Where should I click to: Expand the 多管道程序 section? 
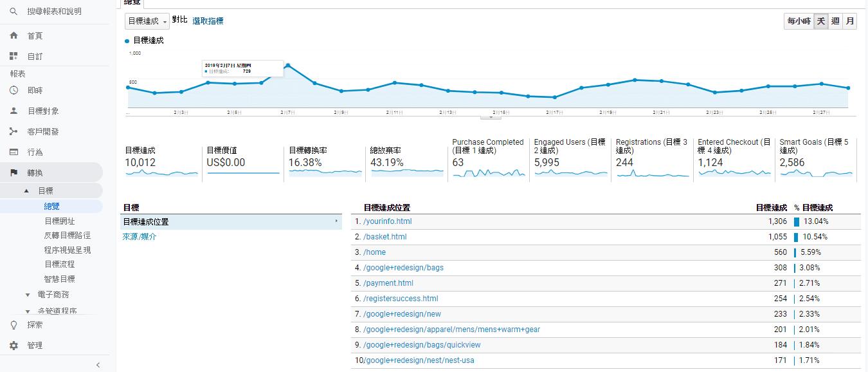27,311
